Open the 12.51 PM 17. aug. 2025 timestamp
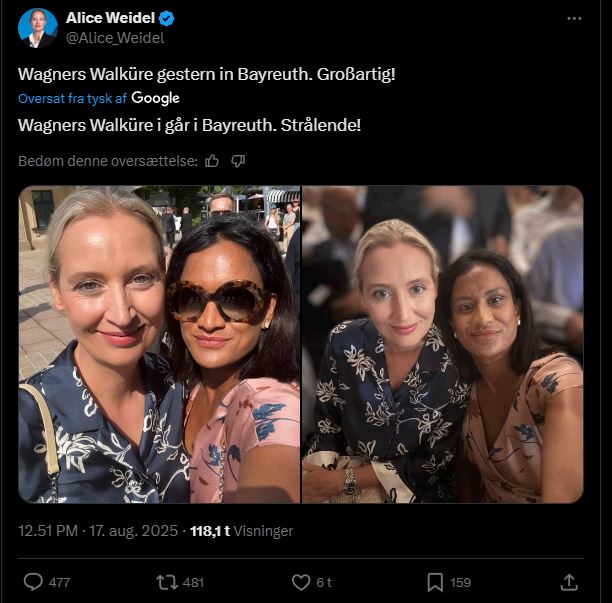This screenshot has height=603, width=612. click(x=100, y=531)
